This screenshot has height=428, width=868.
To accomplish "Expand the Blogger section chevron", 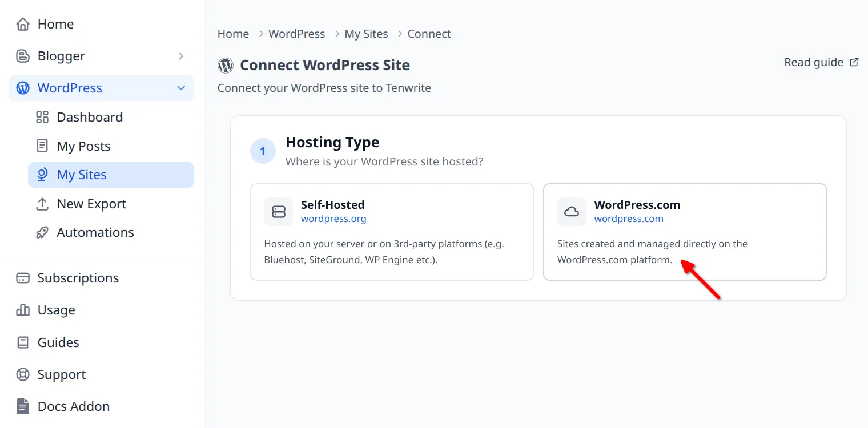I will click(181, 55).
